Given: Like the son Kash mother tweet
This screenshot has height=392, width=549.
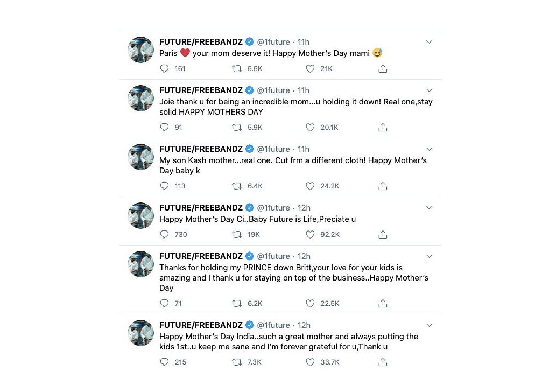Looking at the screenshot, I should click(310, 186).
